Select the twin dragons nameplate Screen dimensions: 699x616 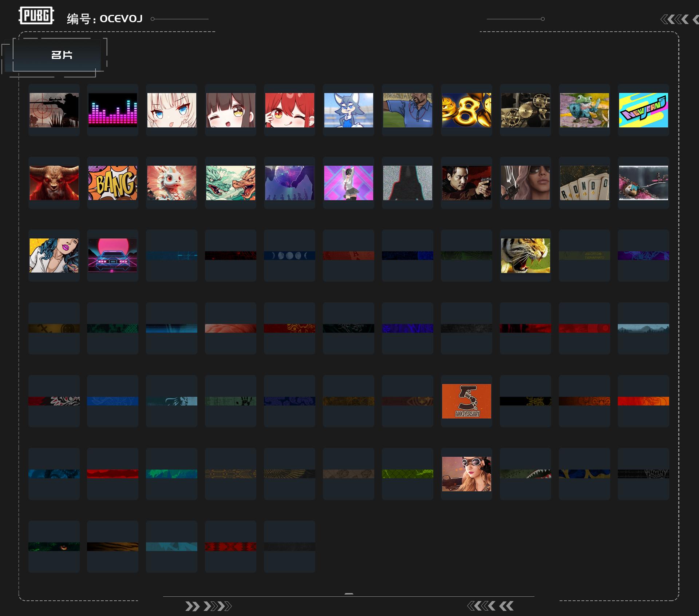pyautogui.click(x=230, y=183)
